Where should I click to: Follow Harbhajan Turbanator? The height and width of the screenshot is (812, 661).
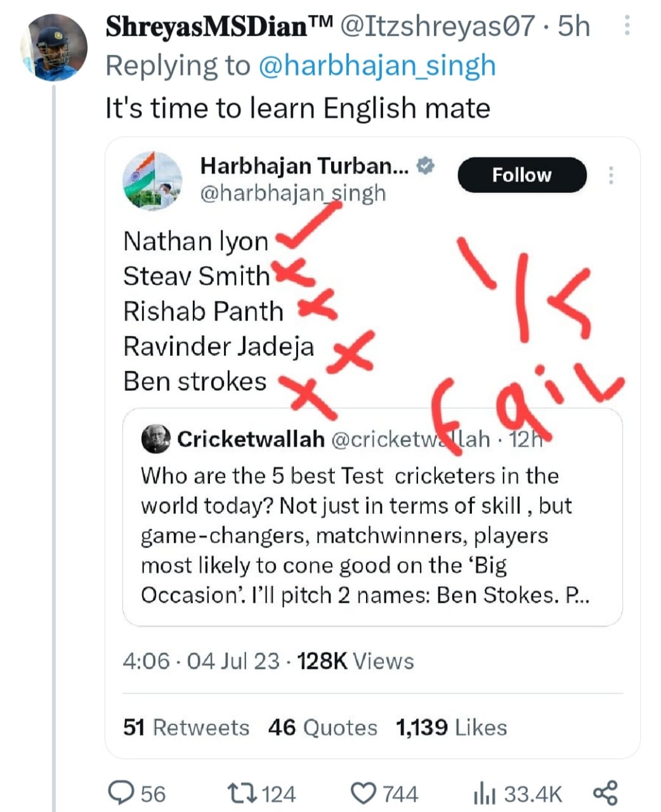[x=521, y=175]
